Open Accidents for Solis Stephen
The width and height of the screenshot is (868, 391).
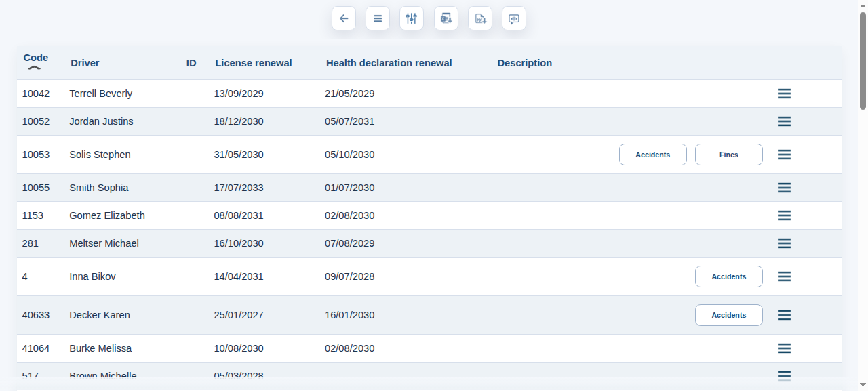pos(653,155)
